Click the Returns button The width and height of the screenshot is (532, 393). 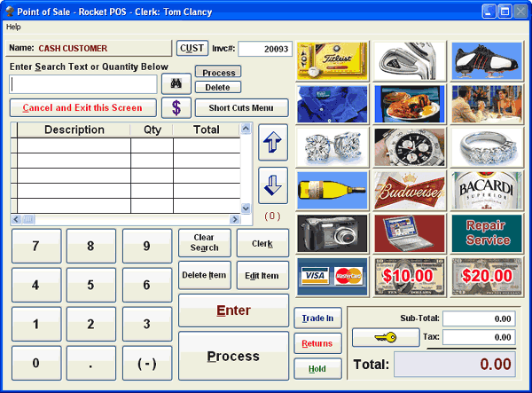coord(318,343)
